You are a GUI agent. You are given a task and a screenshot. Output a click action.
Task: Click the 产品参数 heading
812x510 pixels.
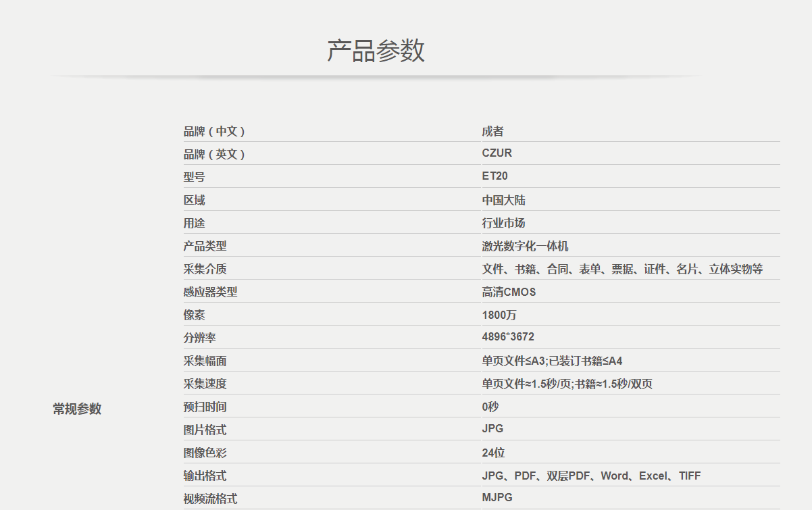[x=376, y=51]
